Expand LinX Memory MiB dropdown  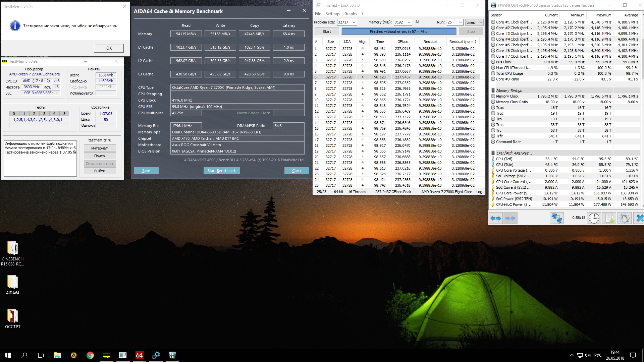pos(409,22)
